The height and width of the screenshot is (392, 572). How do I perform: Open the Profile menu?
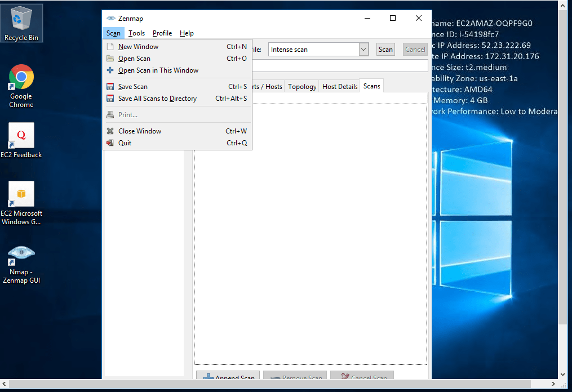pyautogui.click(x=162, y=33)
